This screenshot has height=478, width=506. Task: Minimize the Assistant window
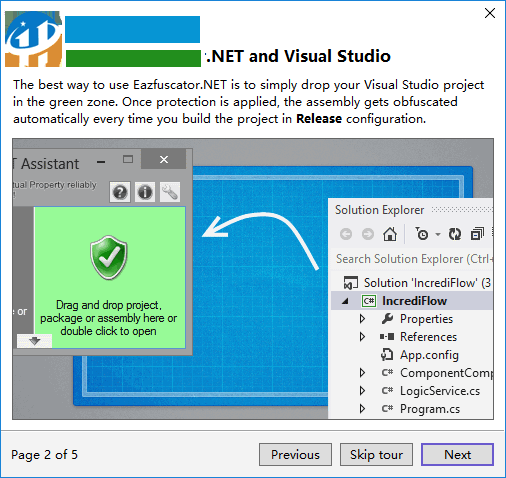[x=101, y=162]
